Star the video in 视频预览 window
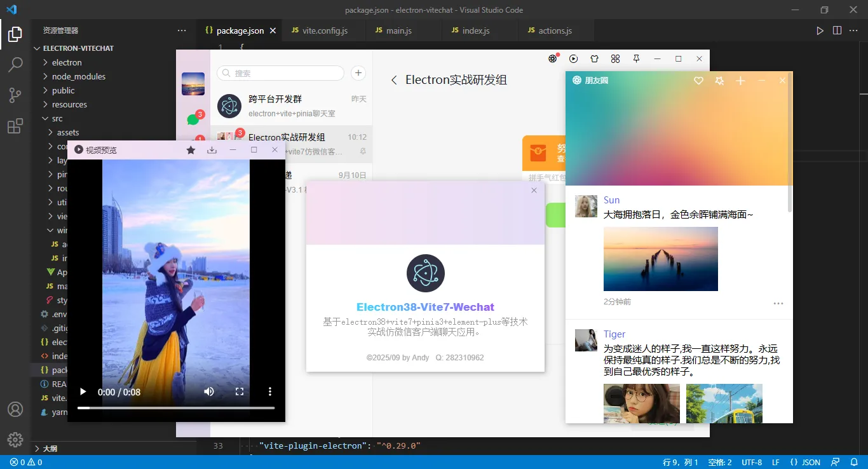 coord(191,150)
